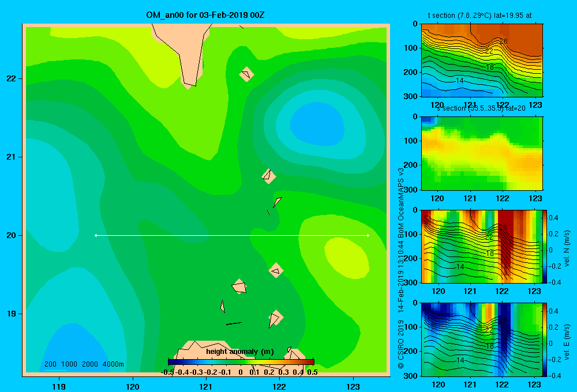Click longitude label 119 on main map axis
The width and height of the screenshot is (577, 392).
tap(59, 386)
